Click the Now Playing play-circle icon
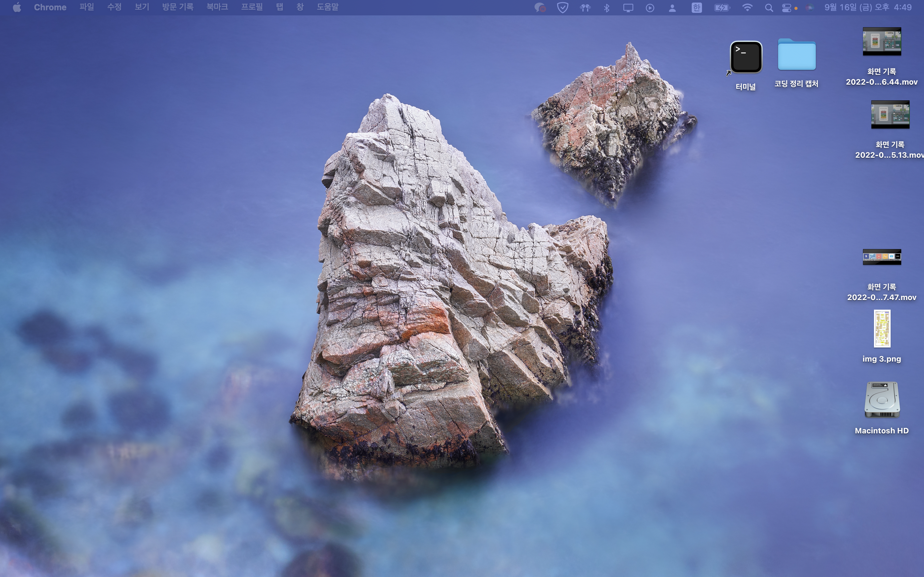Image resolution: width=924 pixels, height=577 pixels. (x=649, y=8)
